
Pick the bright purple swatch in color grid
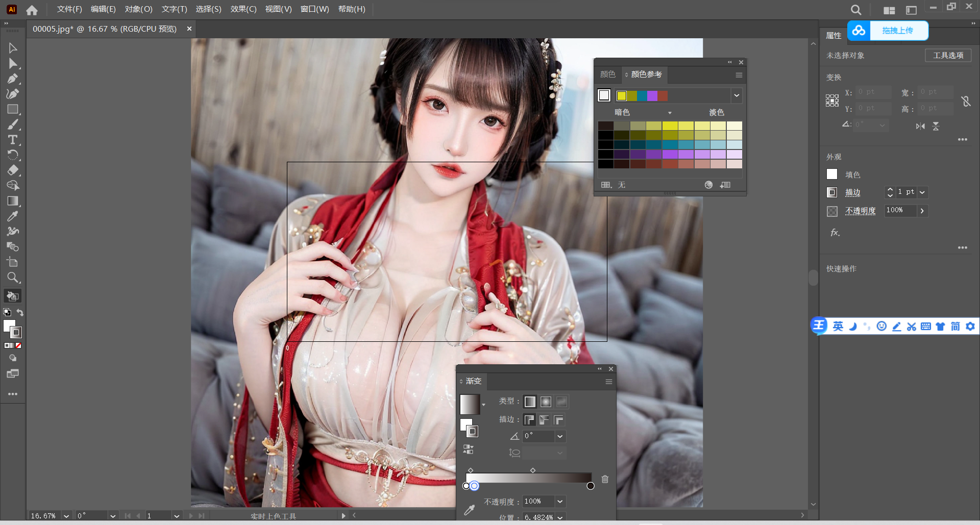click(x=670, y=155)
